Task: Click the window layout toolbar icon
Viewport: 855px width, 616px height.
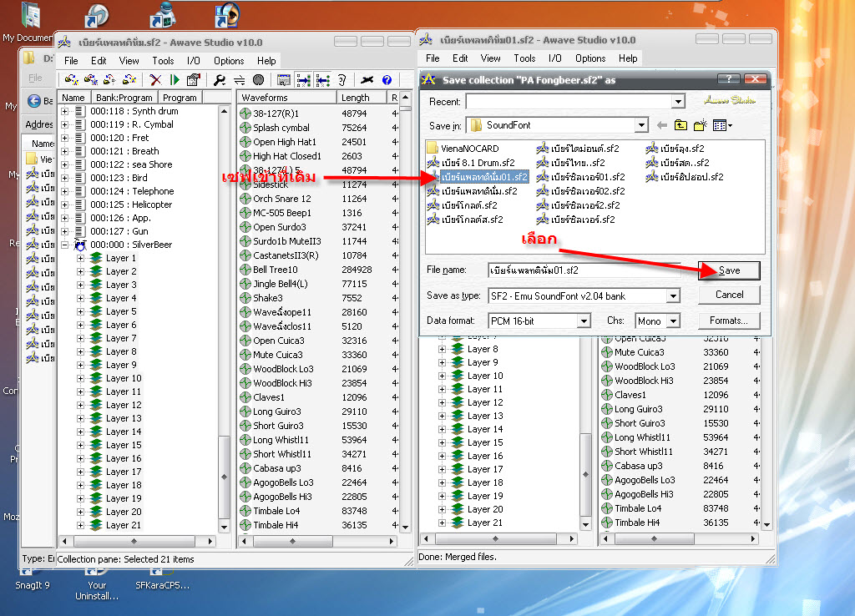Action: 284,80
